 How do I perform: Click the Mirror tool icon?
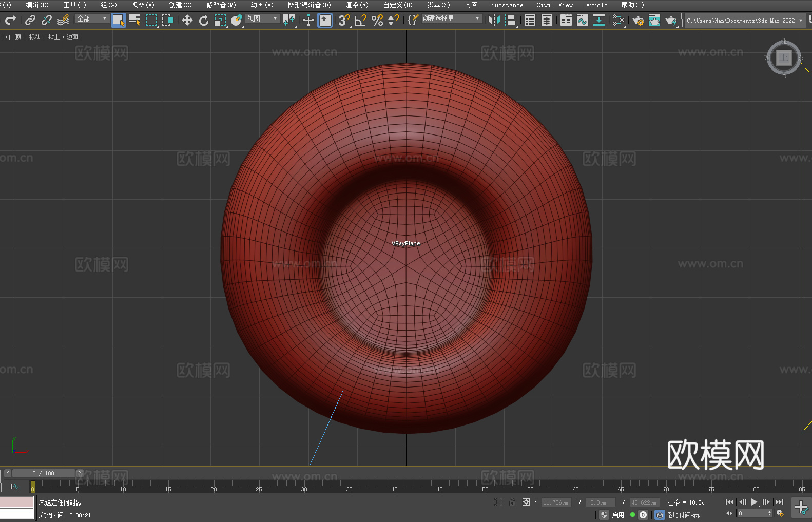click(494, 20)
